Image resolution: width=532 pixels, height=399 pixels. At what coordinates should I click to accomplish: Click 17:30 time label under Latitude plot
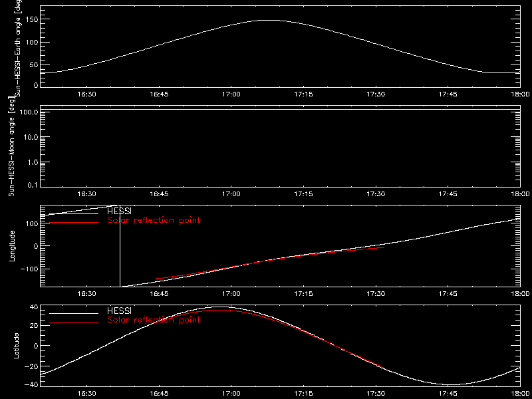click(376, 394)
